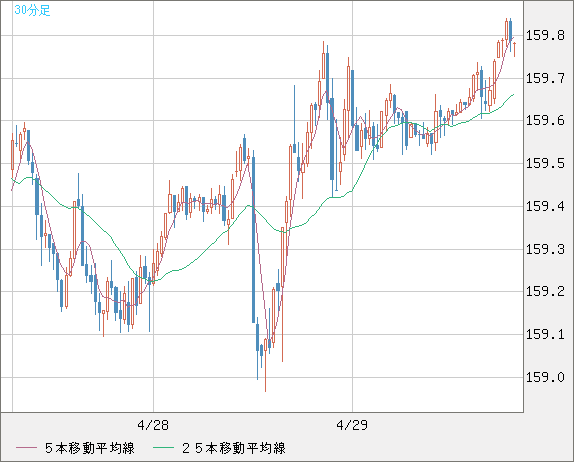Click the 159.3 price axis label

tap(545, 249)
